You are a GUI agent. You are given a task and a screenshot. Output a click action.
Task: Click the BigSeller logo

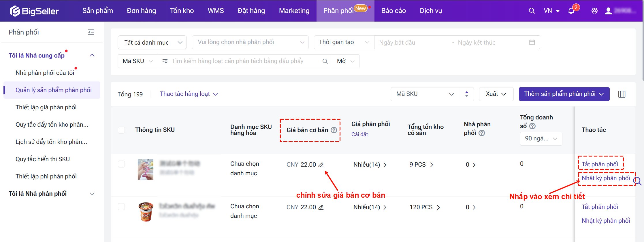coord(34,11)
